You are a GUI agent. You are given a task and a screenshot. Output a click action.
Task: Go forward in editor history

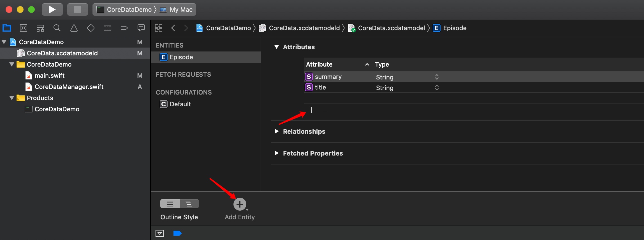pos(186,28)
